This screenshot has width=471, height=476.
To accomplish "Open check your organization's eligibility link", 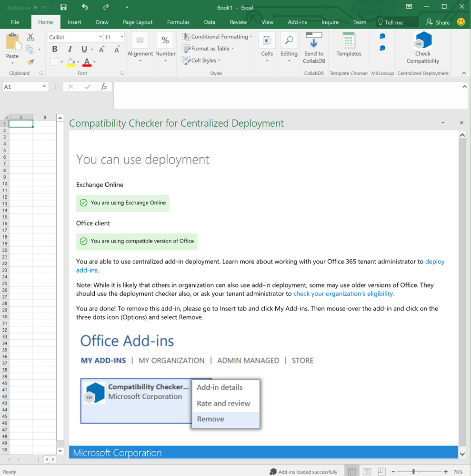I will pyautogui.click(x=343, y=294).
